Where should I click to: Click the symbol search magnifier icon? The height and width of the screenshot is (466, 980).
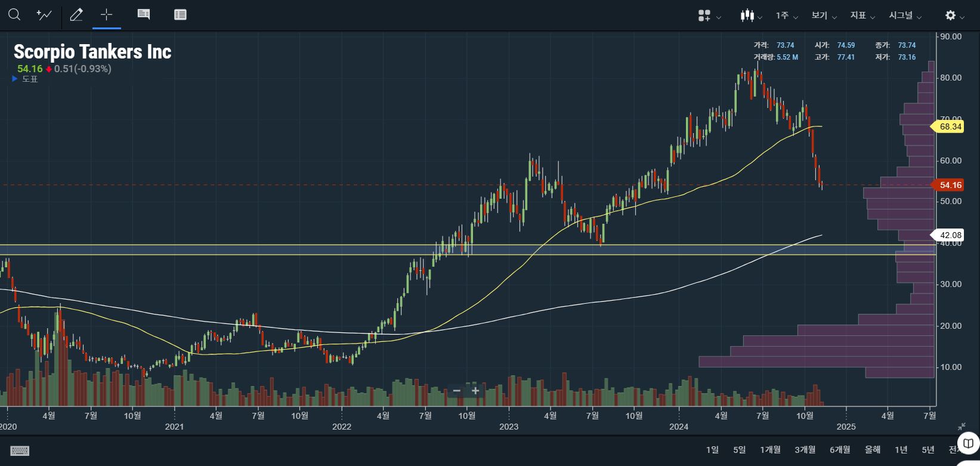pyautogui.click(x=14, y=15)
